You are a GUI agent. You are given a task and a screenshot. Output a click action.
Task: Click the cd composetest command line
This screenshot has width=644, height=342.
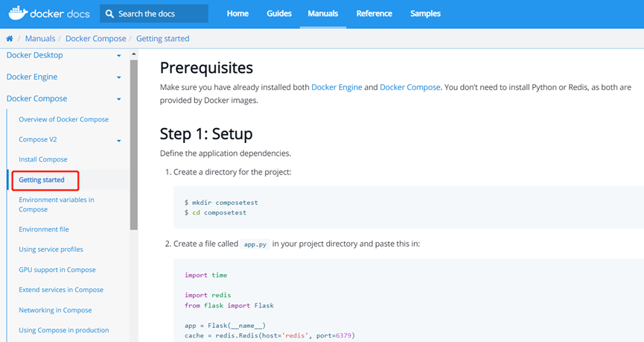[215, 212]
